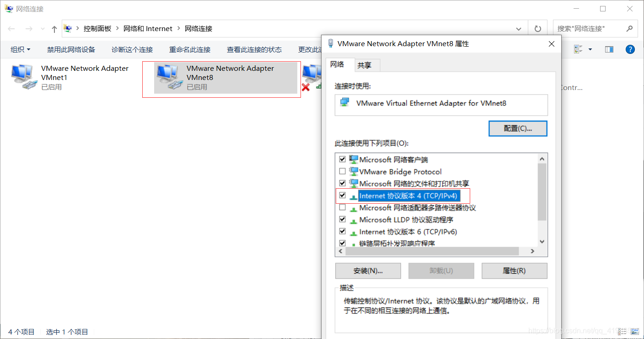Click the up-arrow to parent folder

[x=54, y=29]
